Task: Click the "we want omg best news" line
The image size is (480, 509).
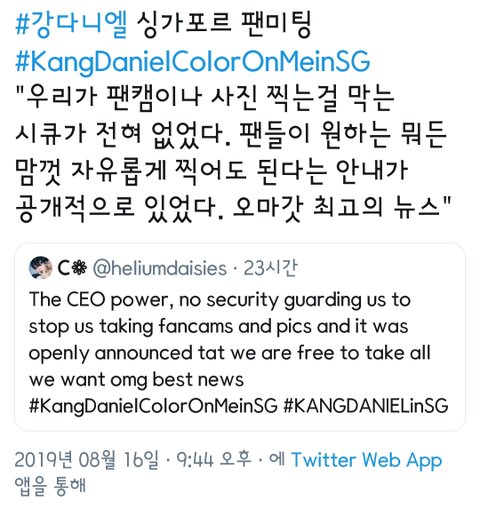Action: point(136,380)
